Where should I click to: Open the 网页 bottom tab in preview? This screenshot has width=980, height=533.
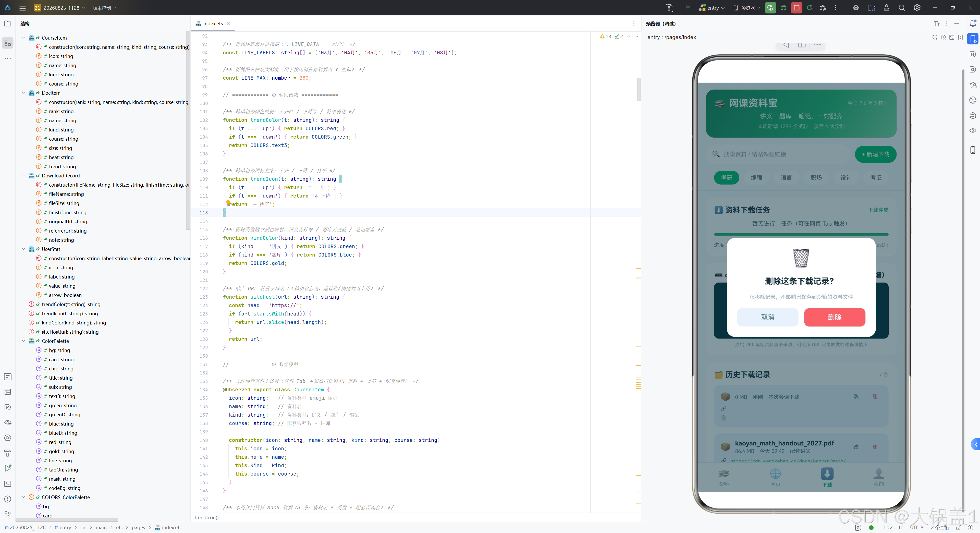coord(775,478)
